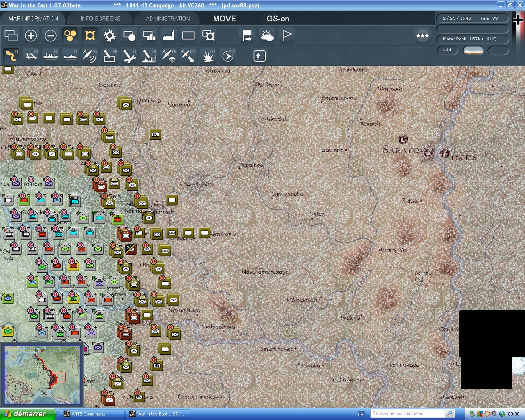The width and height of the screenshot is (525, 420).
Task: Toggle the factory locations overlay icon
Action: 169,36
